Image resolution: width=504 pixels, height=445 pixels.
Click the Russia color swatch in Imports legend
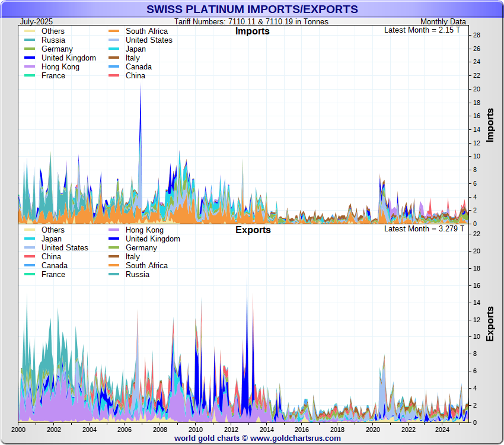(29, 40)
